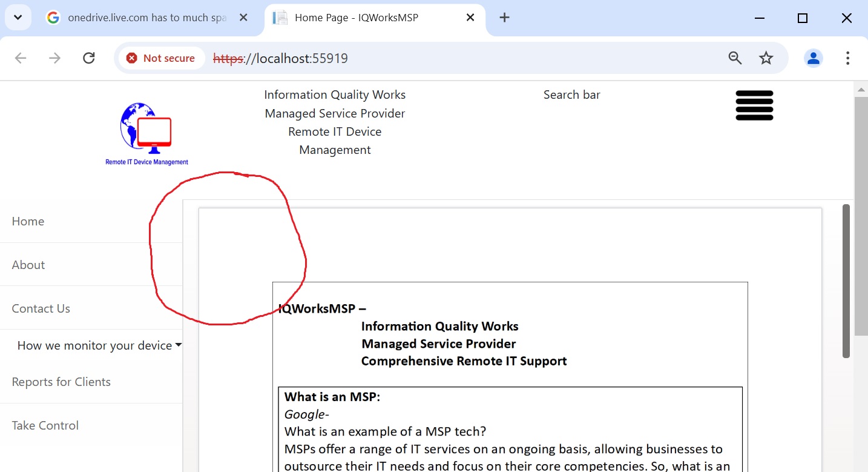Screen dimensions: 868x472
Task: Bookmark this page with the star icon
Action: [x=766, y=58]
